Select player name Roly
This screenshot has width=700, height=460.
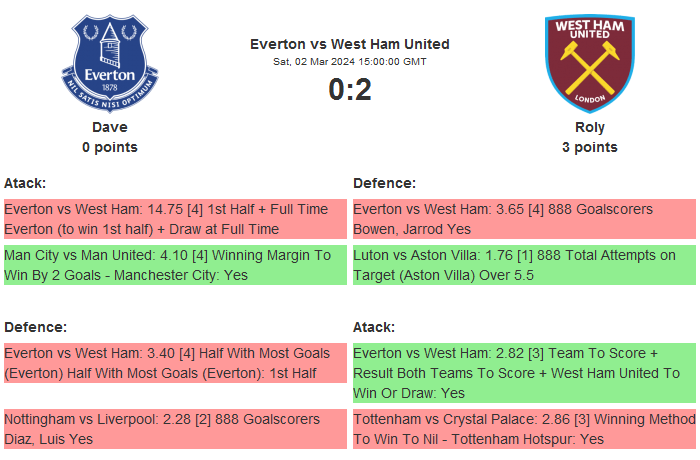point(589,127)
